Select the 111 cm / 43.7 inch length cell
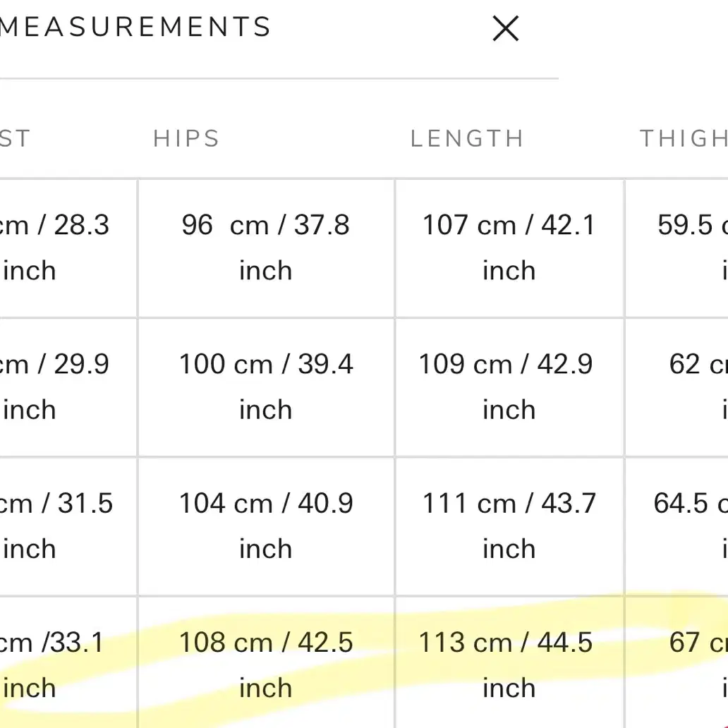The width and height of the screenshot is (728, 728). click(509, 527)
